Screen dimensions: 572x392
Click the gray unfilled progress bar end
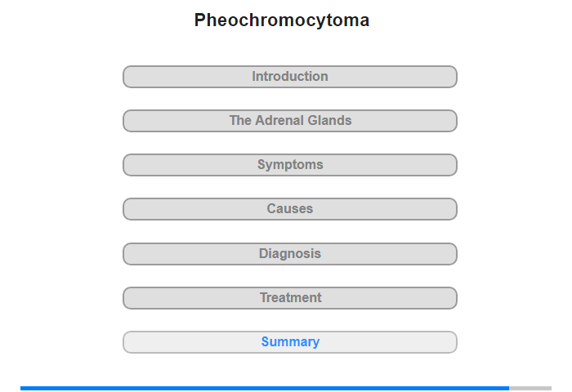pyautogui.click(x=530, y=388)
